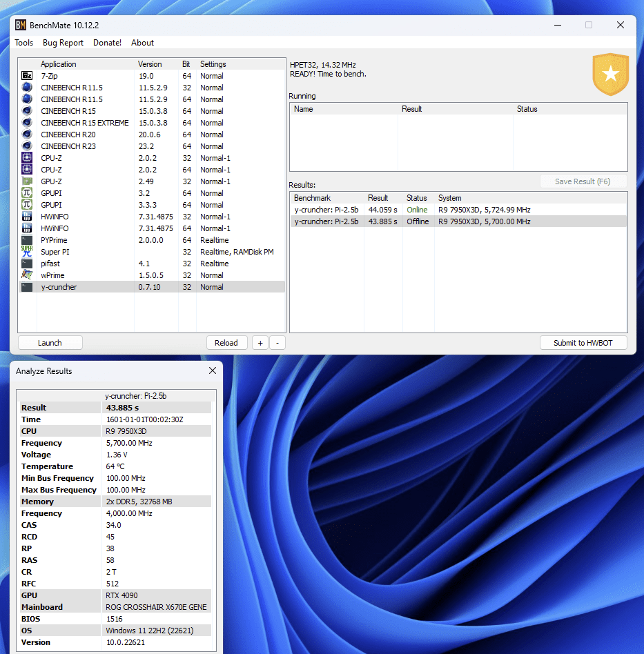
Task: Click the PYPrime console icon
Action: tap(27, 240)
